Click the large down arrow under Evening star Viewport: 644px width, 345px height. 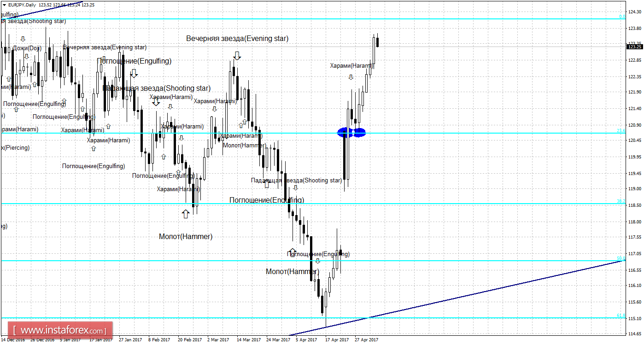pyautogui.click(x=237, y=56)
